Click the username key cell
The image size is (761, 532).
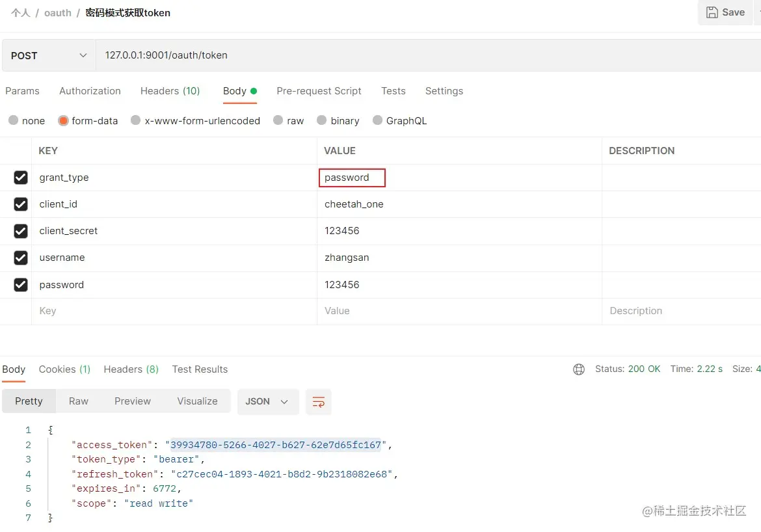(x=174, y=258)
